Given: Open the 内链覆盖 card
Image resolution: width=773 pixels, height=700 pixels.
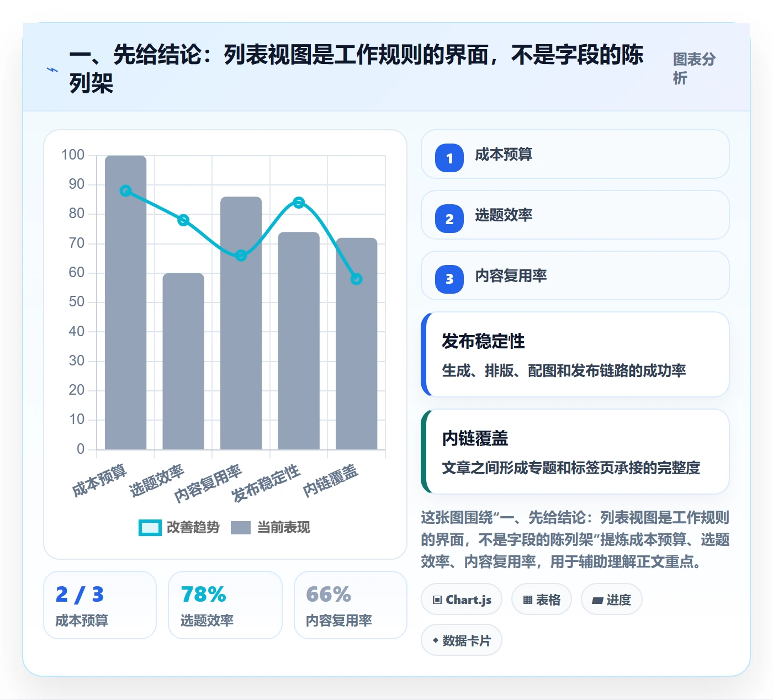Looking at the screenshot, I should [575, 452].
